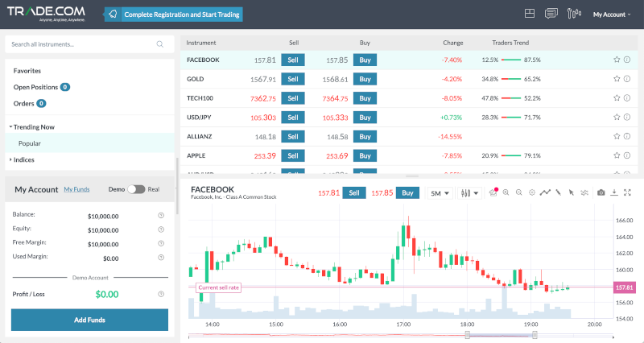The height and width of the screenshot is (343, 644).
Task: Open the chat messages icon
Action: [x=551, y=14]
